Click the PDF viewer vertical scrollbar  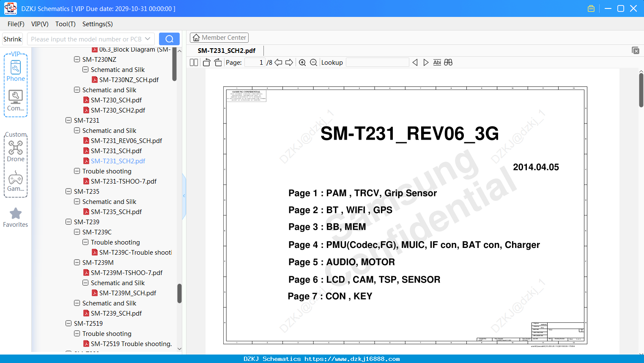click(641, 90)
